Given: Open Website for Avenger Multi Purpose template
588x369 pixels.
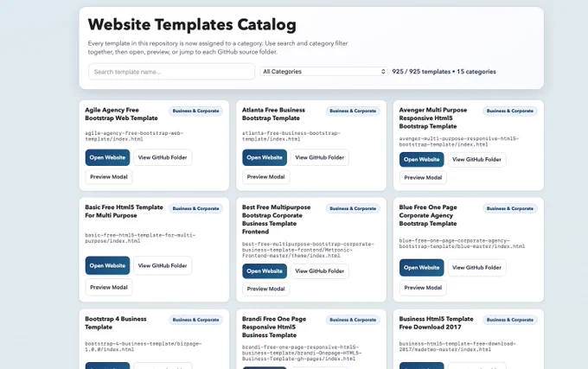Looking at the screenshot, I should click(421, 160).
